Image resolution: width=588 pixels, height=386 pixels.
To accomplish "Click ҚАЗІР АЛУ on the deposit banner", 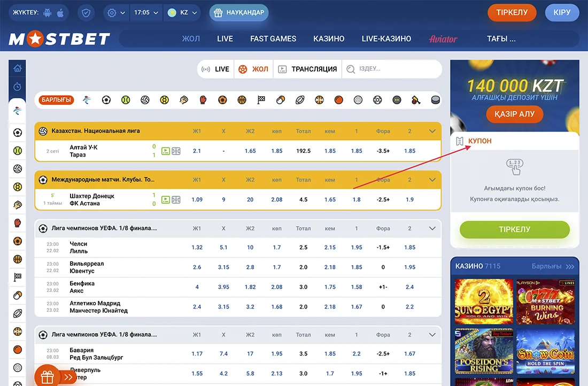I will point(514,114).
